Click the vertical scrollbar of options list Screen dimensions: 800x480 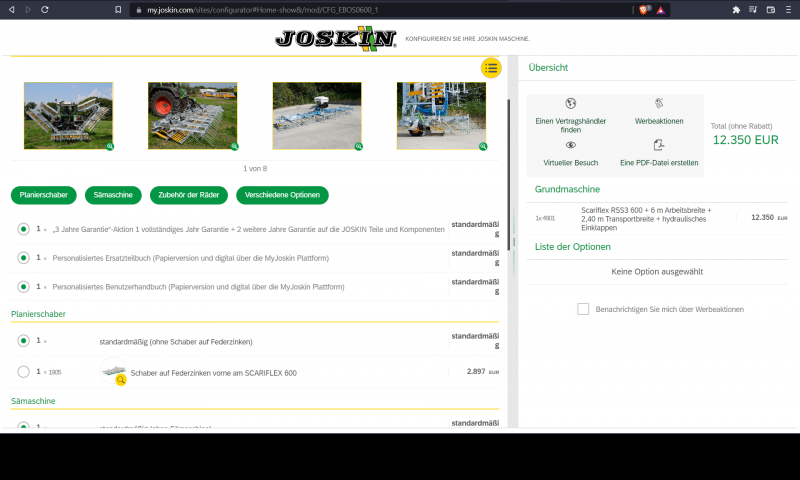508,175
